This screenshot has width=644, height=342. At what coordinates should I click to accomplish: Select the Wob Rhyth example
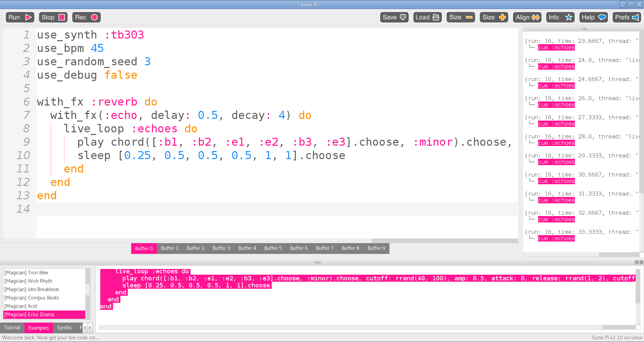click(x=44, y=281)
